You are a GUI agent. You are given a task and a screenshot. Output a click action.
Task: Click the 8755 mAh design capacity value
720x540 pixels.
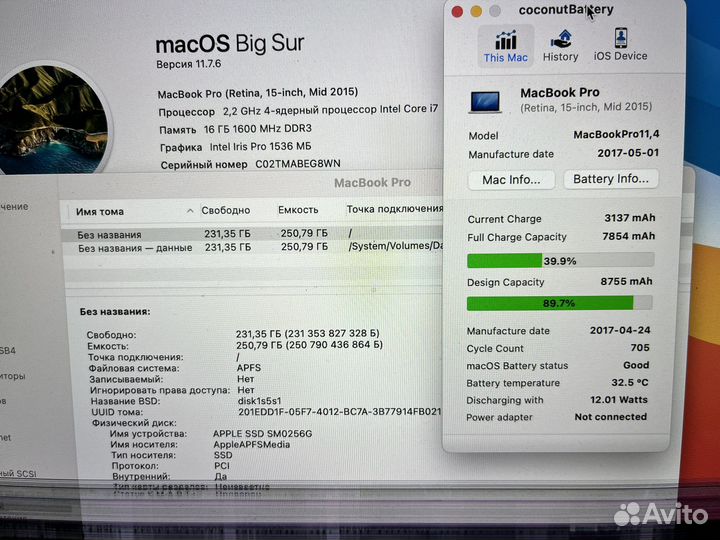coord(626,281)
